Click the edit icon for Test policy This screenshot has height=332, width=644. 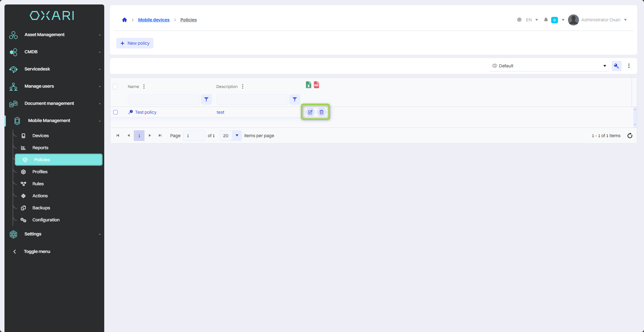tap(310, 112)
